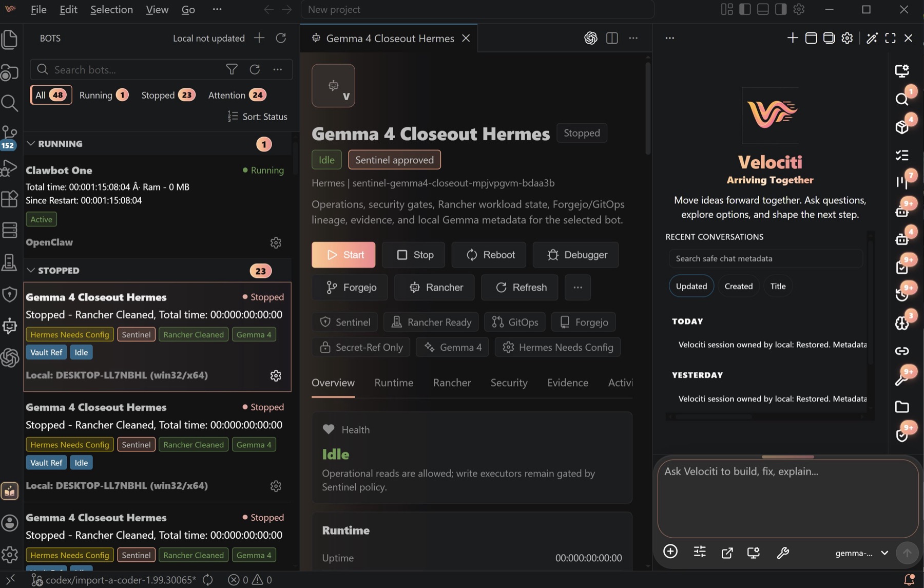Viewport: 924px width, 588px height.
Task: Filter bots by Stopped 23
Action: pos(168,95)
